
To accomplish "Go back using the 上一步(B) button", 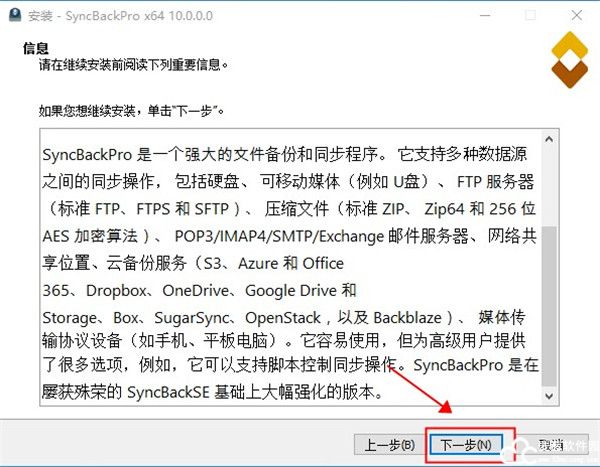I will click(x=389, y=444).
